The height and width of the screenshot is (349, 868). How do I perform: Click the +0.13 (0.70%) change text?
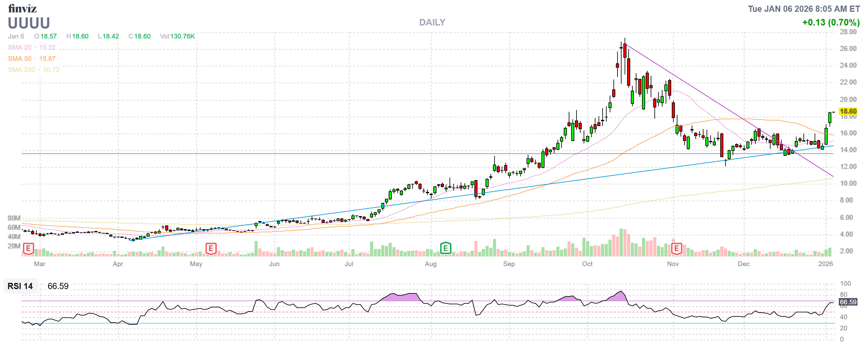point(831,23)
